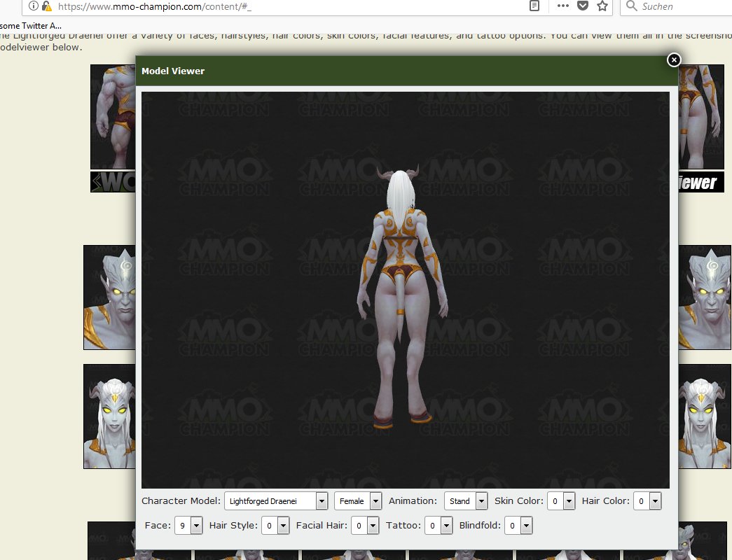Click the modelviewer banner at right

[701, 182]
